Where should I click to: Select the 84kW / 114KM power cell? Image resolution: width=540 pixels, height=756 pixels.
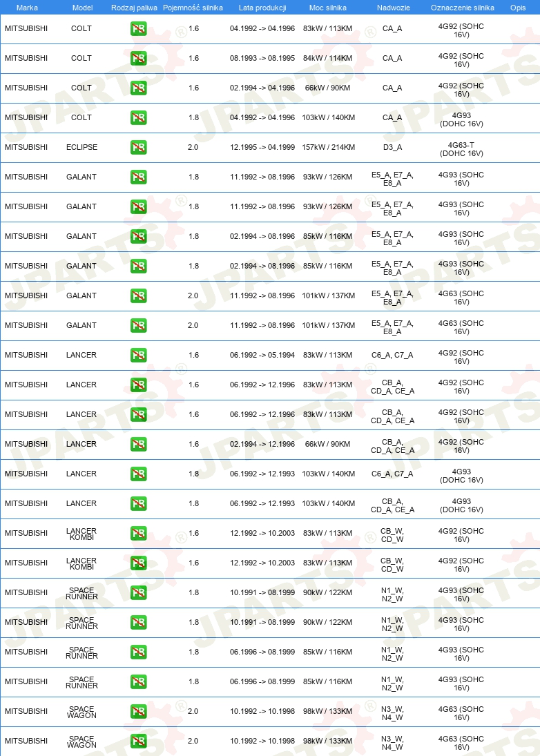pyautogui.click(x=328, y=58)
